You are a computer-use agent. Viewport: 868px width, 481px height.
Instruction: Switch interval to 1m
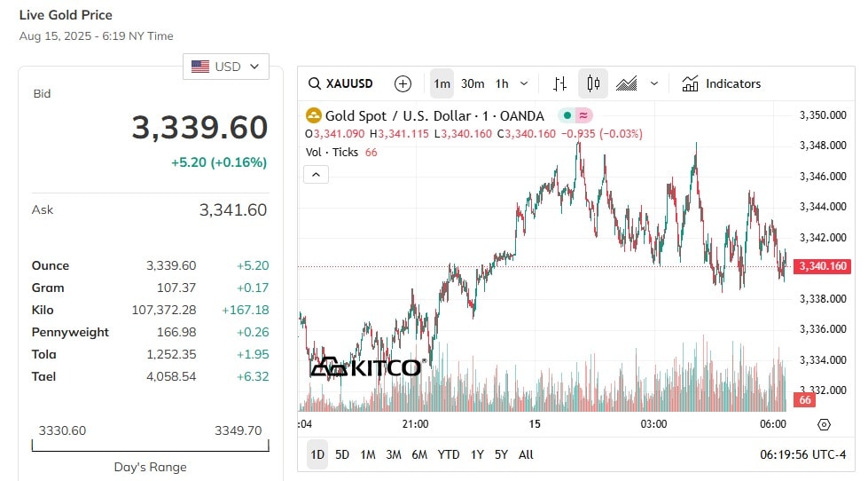tap(442, 83)
